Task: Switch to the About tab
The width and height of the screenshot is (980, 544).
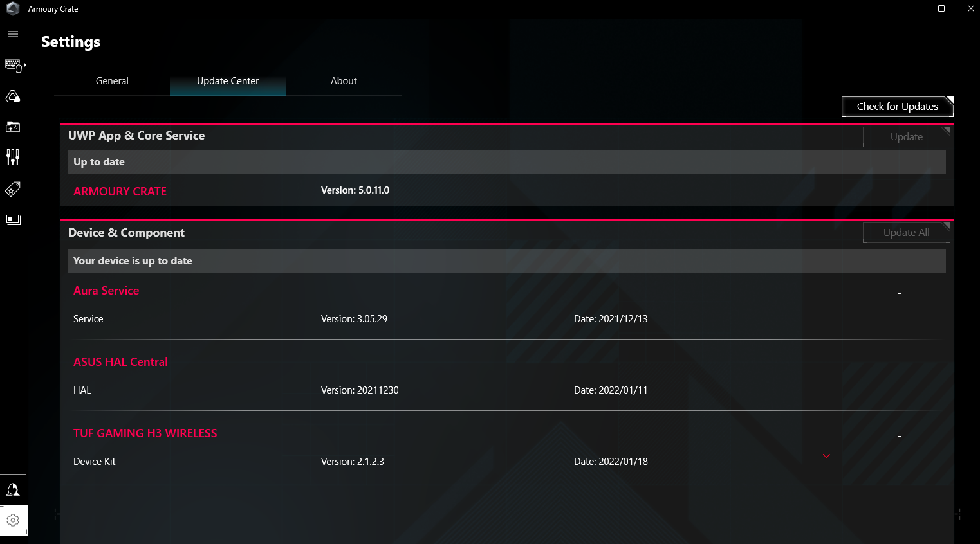Action: (344, 81)
